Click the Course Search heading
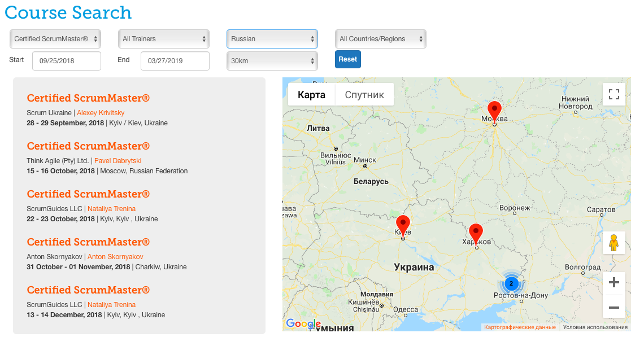This screenshot has width=644, height=346. 68,12
